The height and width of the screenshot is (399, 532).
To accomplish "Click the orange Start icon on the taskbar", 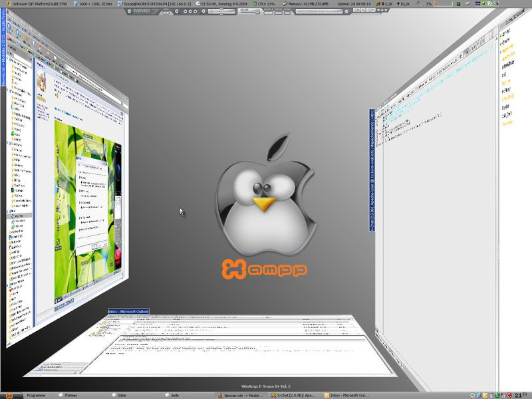I will pos(6,395).
